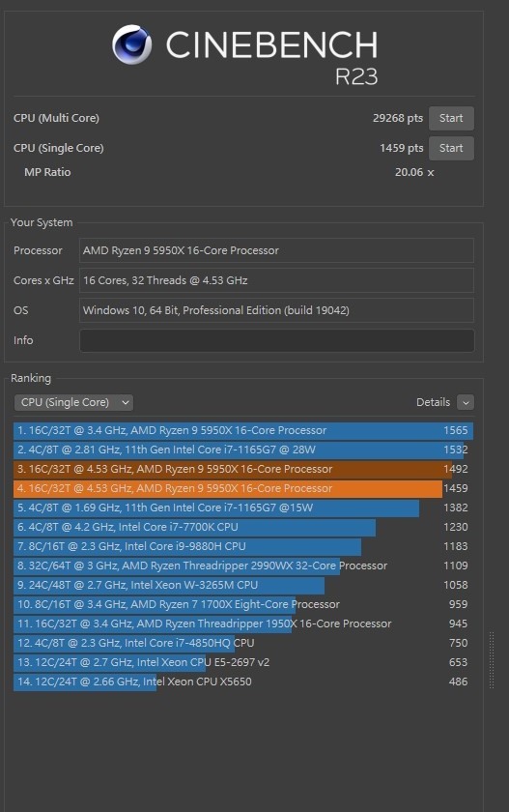Click the dotted panel resize grip handle
The image size is (509, 812).
tap(492, 660)
